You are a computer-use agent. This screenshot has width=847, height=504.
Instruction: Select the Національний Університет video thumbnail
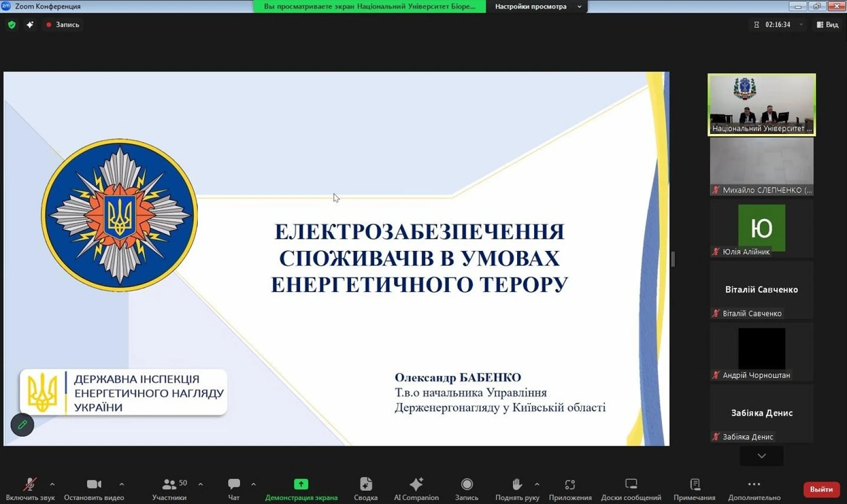(x=761, y=104)
